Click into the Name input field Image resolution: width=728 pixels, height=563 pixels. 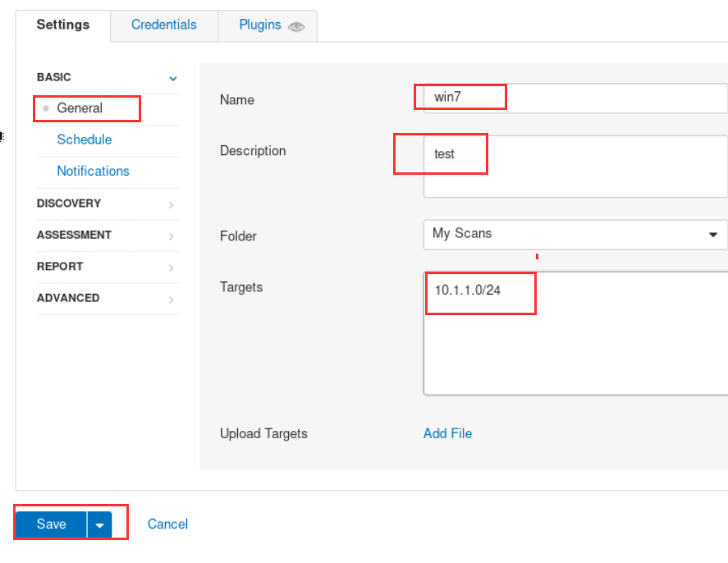point(575,98)
